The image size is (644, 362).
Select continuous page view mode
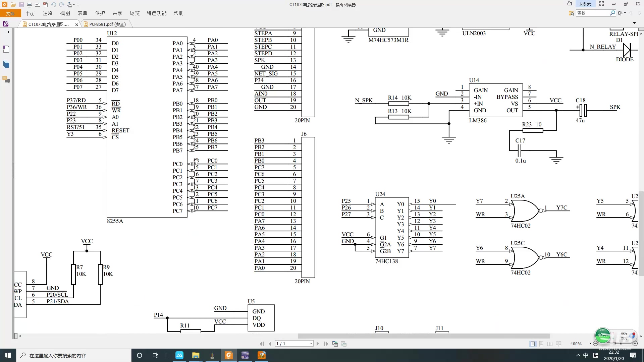tap(541, 344)
